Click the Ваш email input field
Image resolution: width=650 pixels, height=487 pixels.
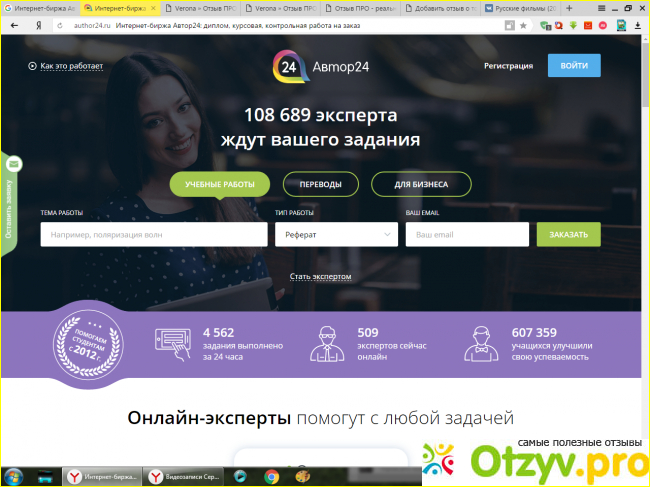point(466,234)
